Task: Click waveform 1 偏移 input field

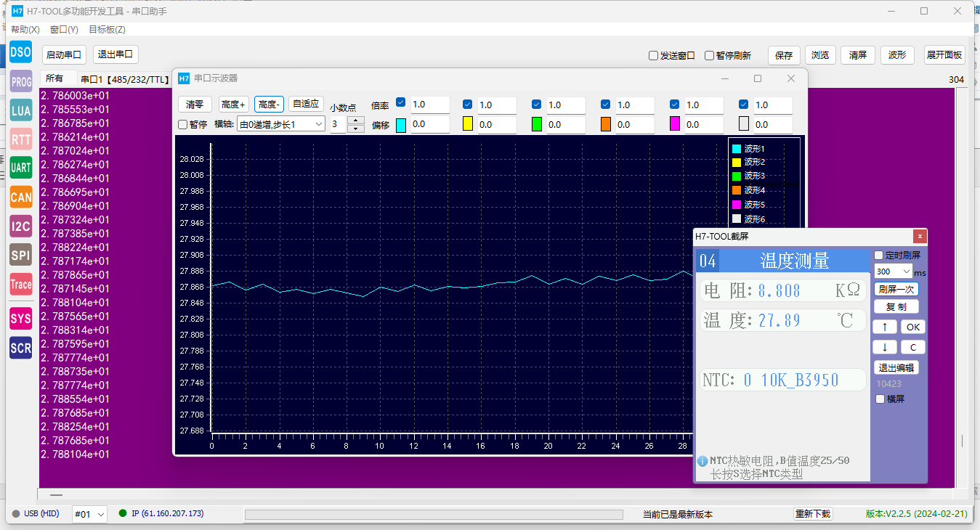Action: coord(430,125)
